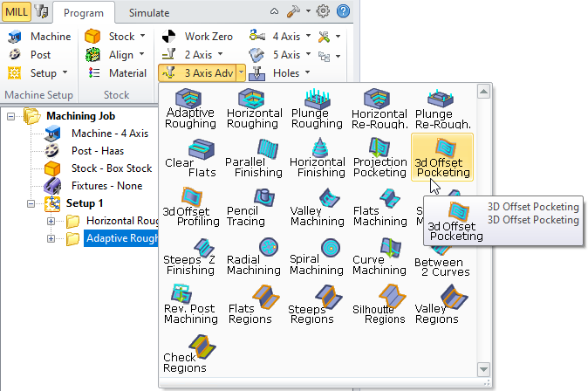
Task: Choose Rev. Post Machining operation
Action: (x=190, y=305)
